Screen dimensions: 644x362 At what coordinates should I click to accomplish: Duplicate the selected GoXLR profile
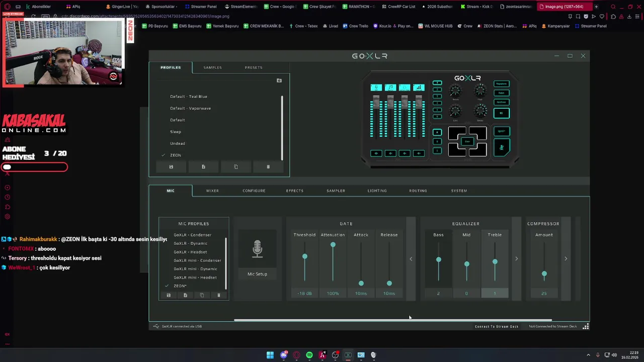pyautogui.click(x=235, y=167)
